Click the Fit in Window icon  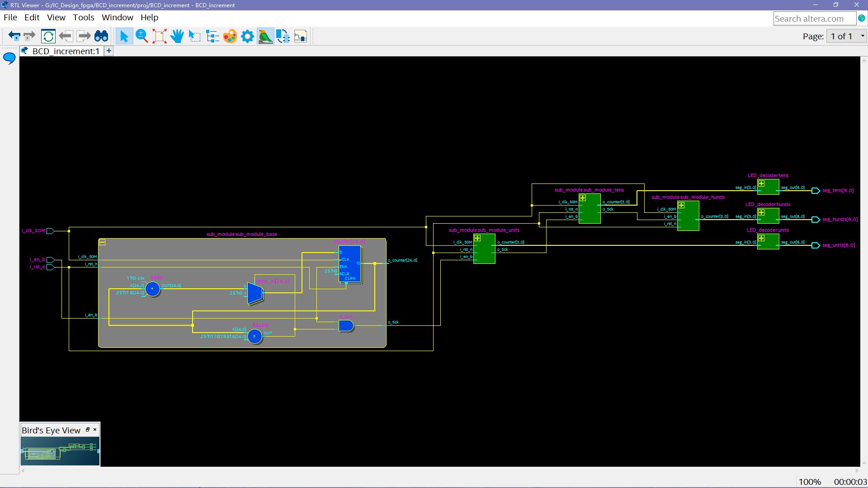click(159, 36)
